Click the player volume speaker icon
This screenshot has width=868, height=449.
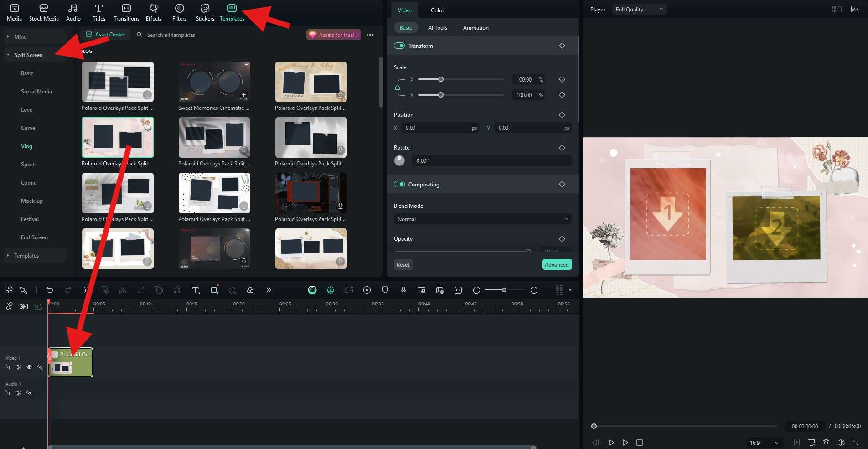click(841, 442)
